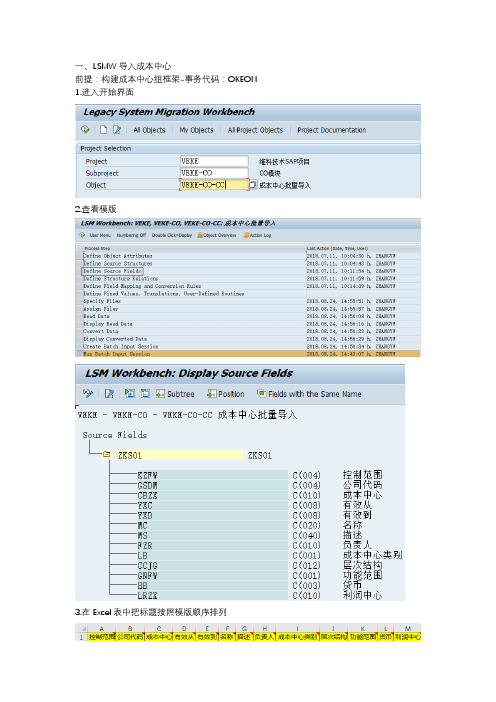496x702 pixels.
Task: Open the search help icon beside Object field
Action: coord(253,184)
